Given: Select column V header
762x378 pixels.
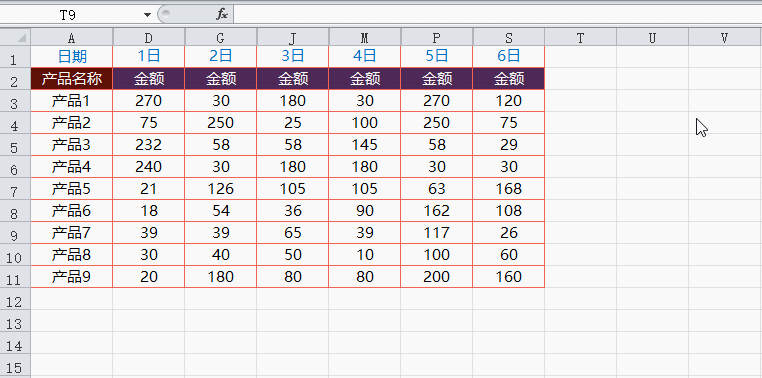Looking at the screenshot, I should pyautogui.click(x=725, y=37).
